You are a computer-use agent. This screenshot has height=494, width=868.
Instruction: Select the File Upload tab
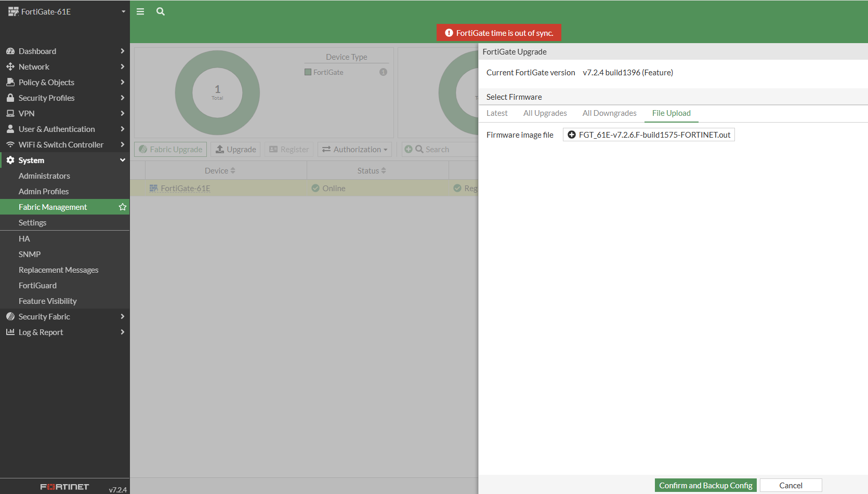click(x=672, y=113)
